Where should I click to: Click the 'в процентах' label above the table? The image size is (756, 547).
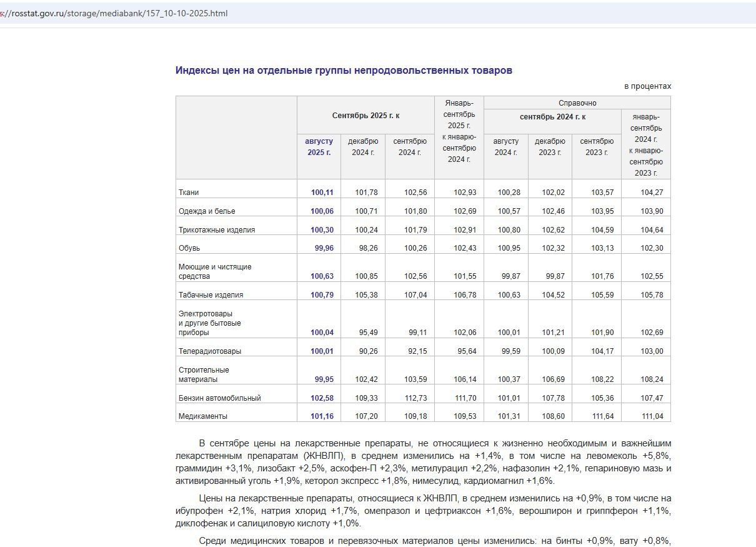[647, 86]
